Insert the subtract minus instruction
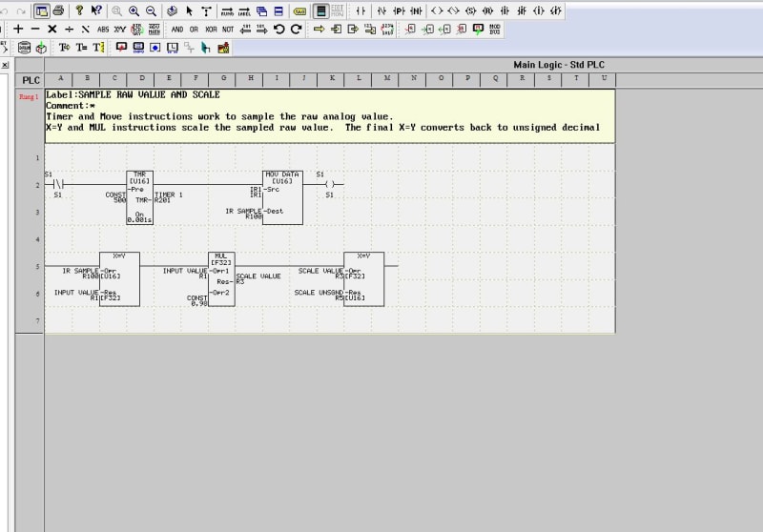 point(35,30)
